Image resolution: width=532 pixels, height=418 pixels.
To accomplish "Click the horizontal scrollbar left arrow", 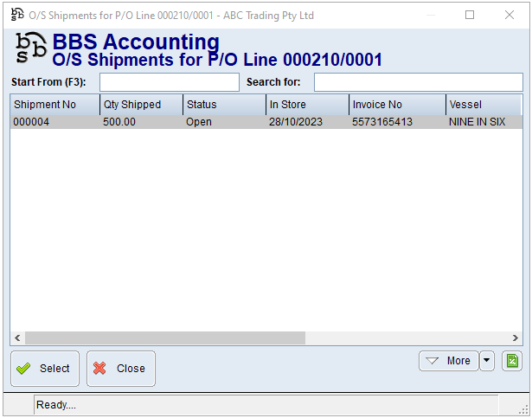I will 17,338.
